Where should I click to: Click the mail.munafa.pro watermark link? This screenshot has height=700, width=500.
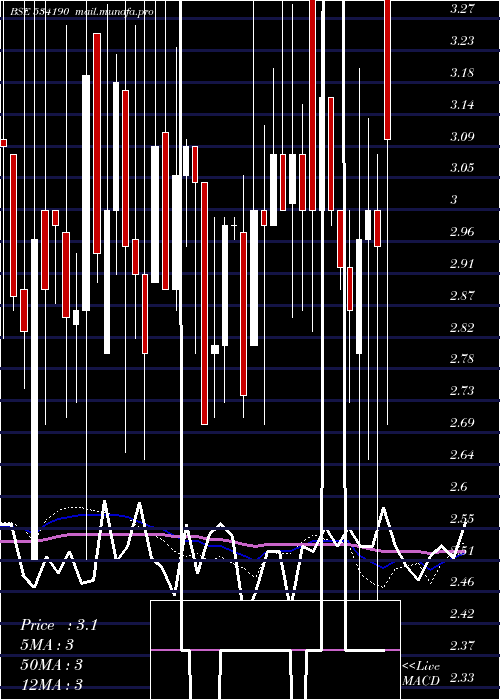(113, 12)
